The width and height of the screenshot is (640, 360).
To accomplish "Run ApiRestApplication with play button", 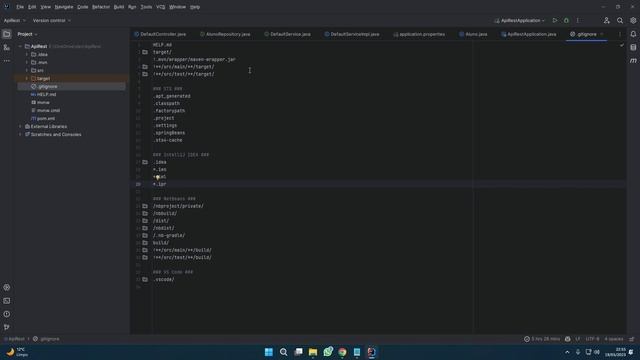I will 555,20.
